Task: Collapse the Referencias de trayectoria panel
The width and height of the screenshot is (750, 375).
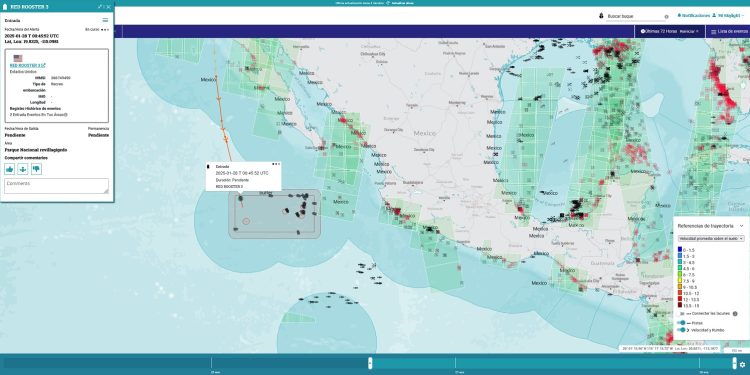Action: click(741, 226)
